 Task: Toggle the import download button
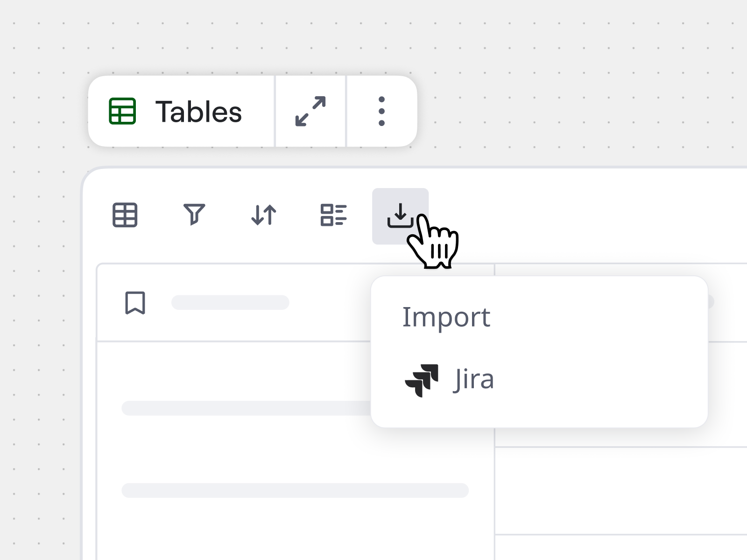tap(400, 216)
